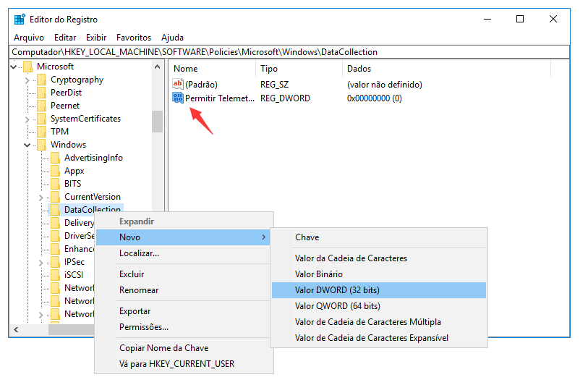588x385 pixels.
Task: Select the AdvertisingInfo folder icon
Action: coord(56,158)
